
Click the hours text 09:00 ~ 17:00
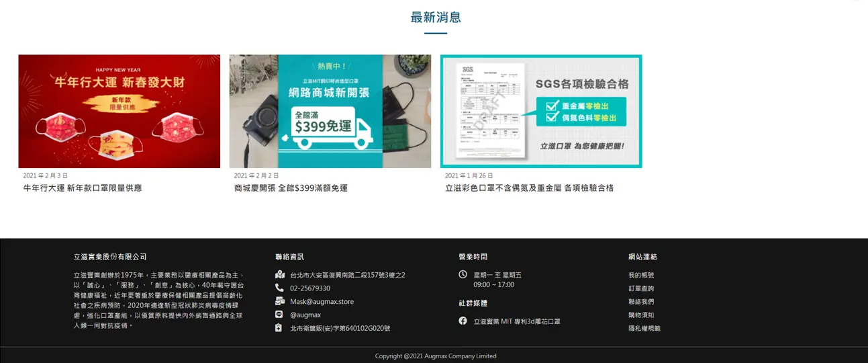pyautogui.click(x=494, y=285)
